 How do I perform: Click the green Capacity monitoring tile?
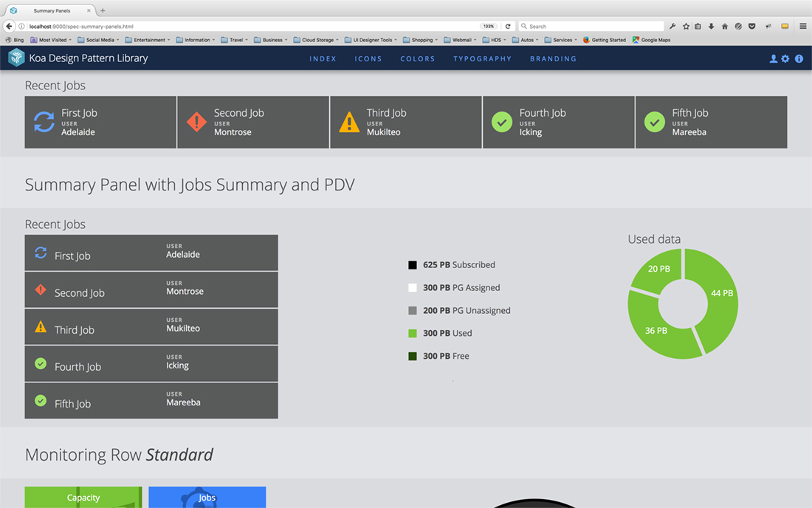tap(83, 498)
